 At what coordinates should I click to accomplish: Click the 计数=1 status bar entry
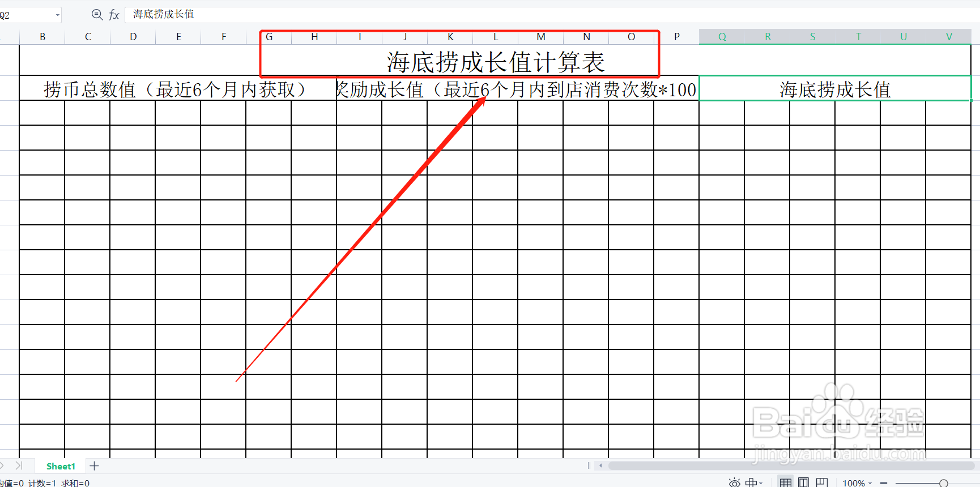pos(42,483)
